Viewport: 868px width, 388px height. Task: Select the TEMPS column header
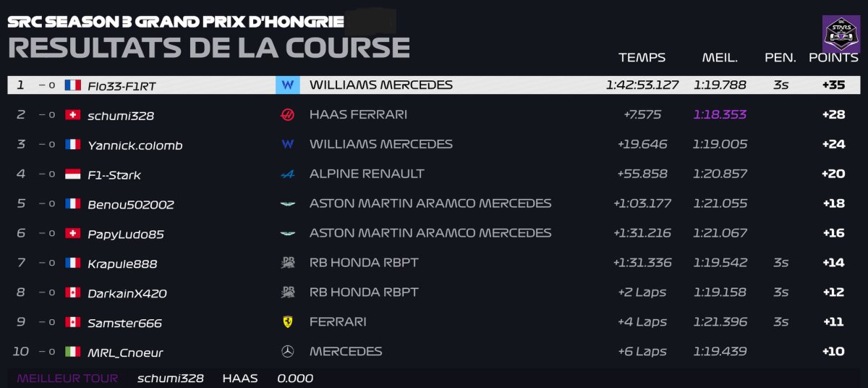tap(642, 58)
